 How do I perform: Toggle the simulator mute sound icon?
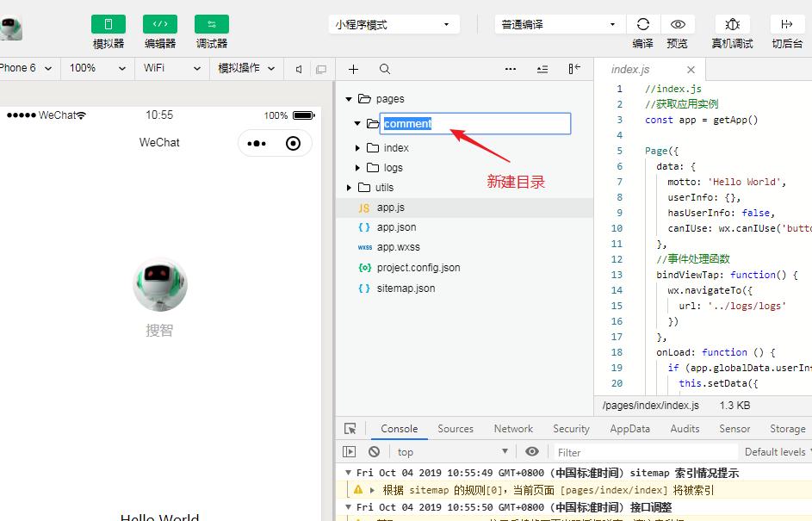coord(297,68)
